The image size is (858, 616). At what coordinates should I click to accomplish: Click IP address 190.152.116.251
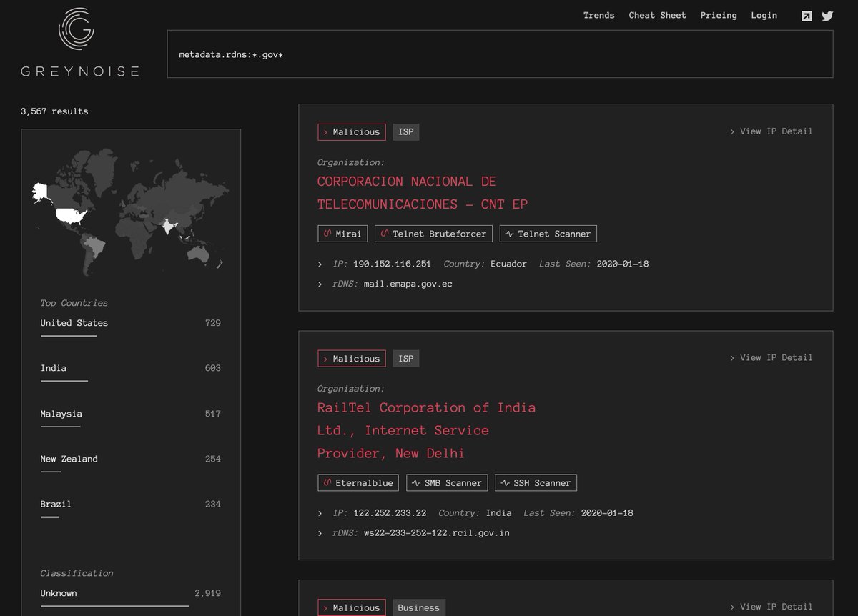pyautogui.click(x=392, y=264)
